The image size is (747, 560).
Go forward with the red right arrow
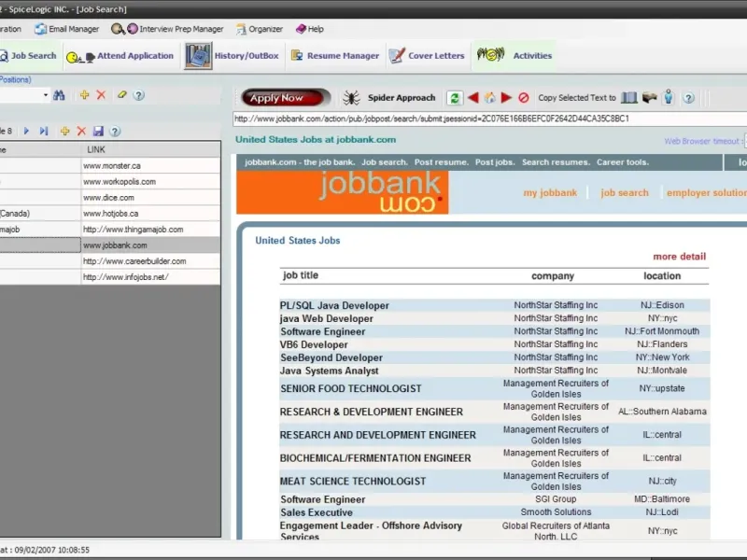(506, 98)
